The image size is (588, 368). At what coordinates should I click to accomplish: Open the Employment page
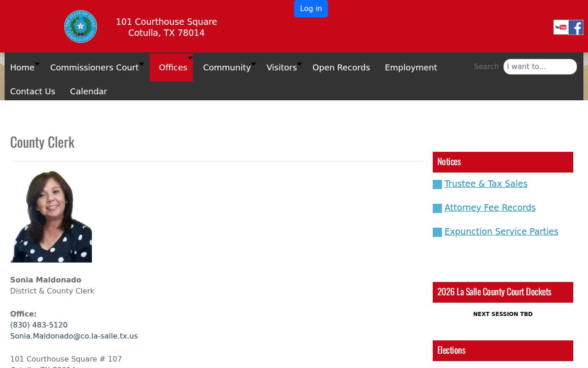411,68
